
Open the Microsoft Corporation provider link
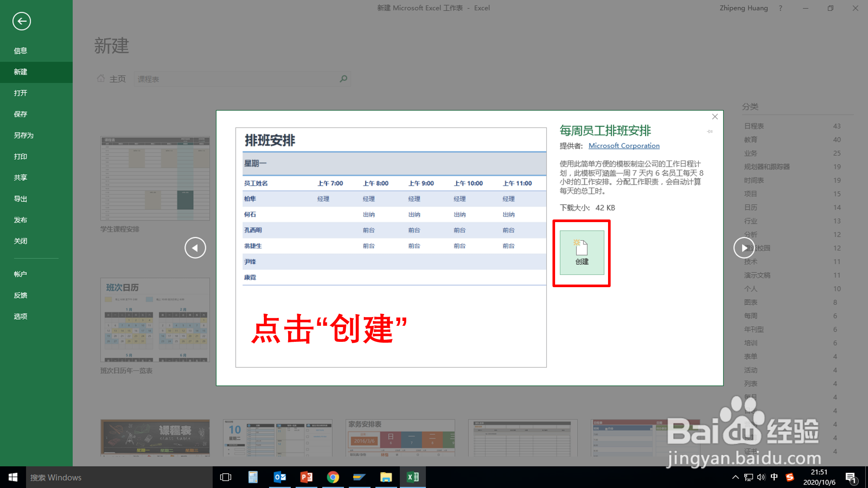[624, 146]
